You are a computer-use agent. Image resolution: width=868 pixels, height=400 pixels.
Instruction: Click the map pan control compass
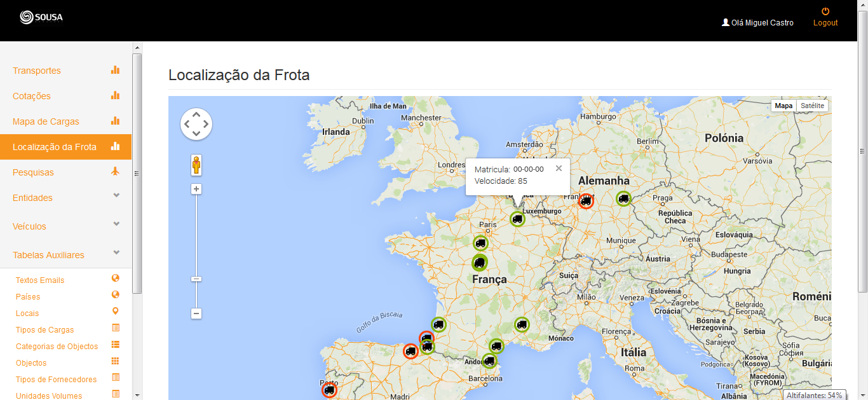[196, 123]
